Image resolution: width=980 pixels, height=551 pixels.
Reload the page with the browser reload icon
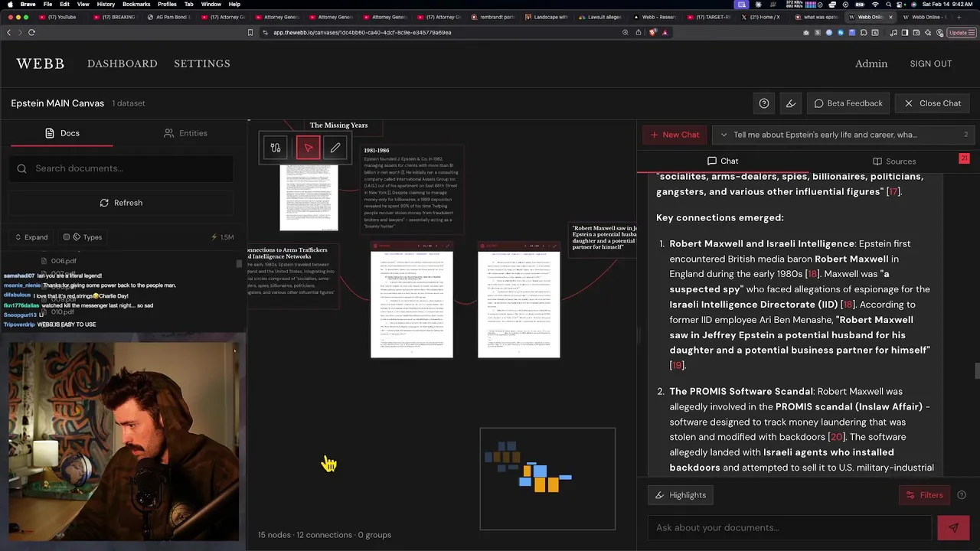point(31,32)
